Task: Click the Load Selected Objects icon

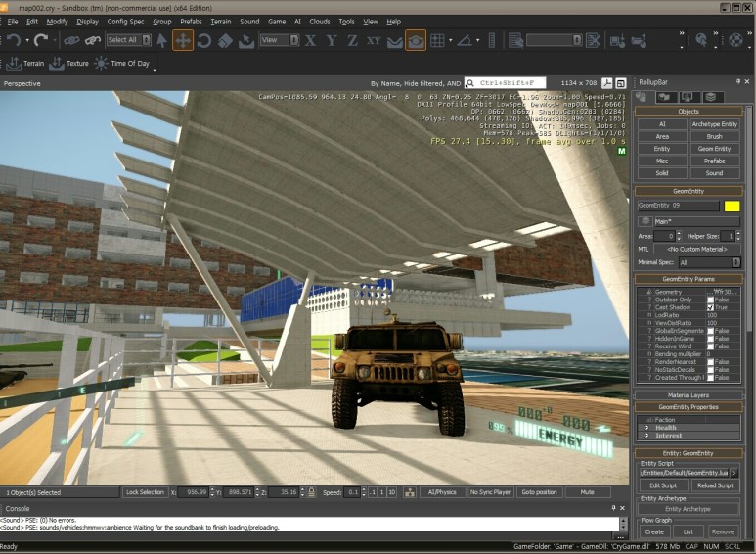Action: [x=639, y=40]
